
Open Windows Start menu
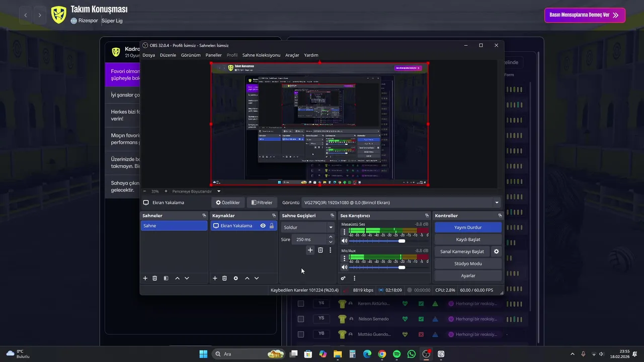[203, 354]
